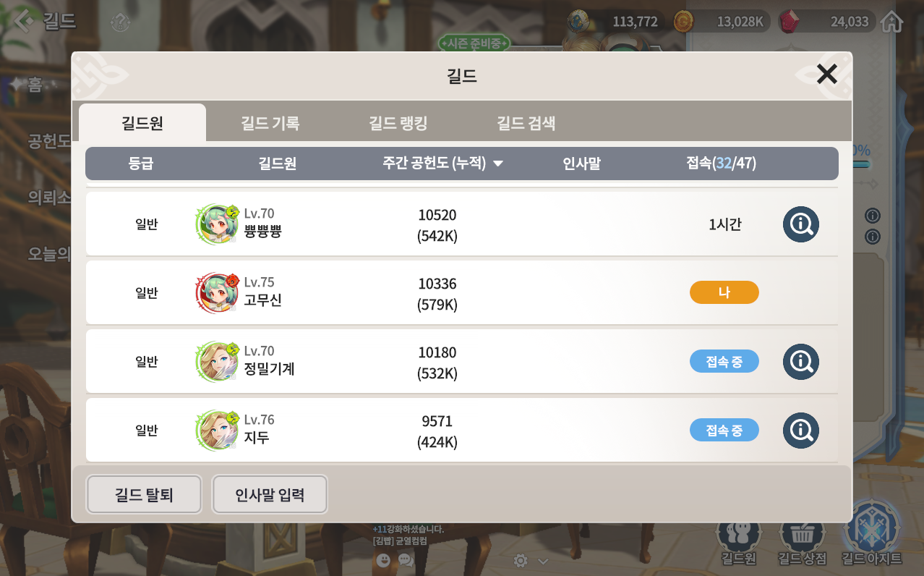Open chat speech bubble icon

click(406, 559)
